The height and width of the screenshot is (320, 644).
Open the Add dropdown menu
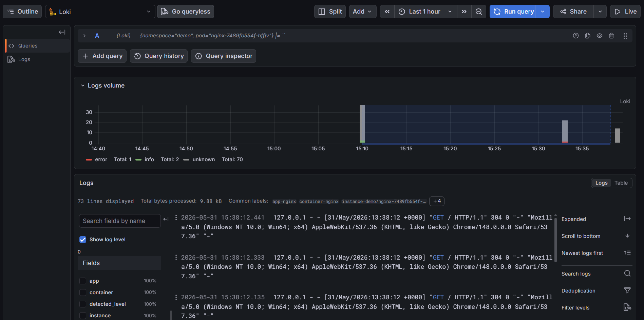pyautogui.click(x=363, y=12)
